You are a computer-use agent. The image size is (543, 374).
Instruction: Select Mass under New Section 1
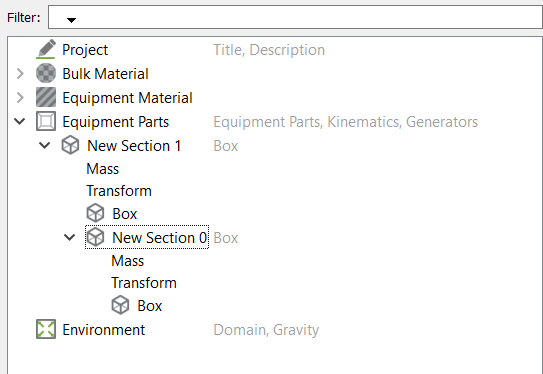click(103, 169)
